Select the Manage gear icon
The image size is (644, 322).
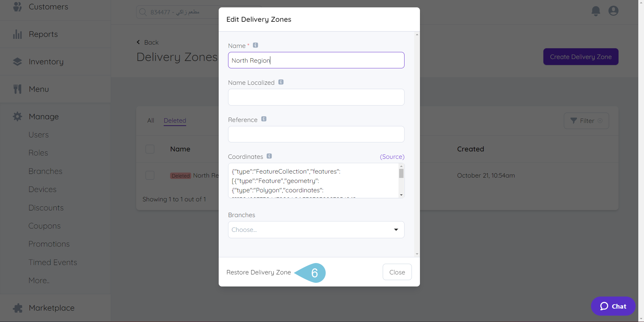pyautogui.click(x=17, y=116)
